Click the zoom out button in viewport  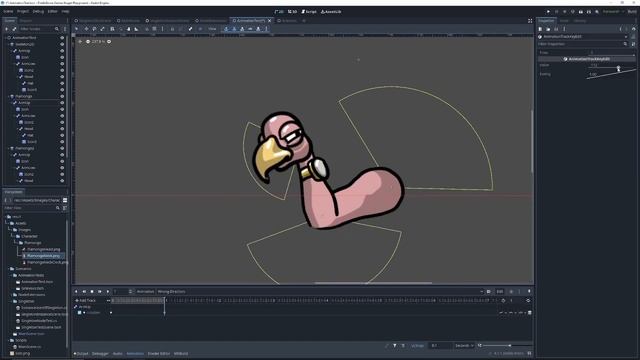(88, 42)
